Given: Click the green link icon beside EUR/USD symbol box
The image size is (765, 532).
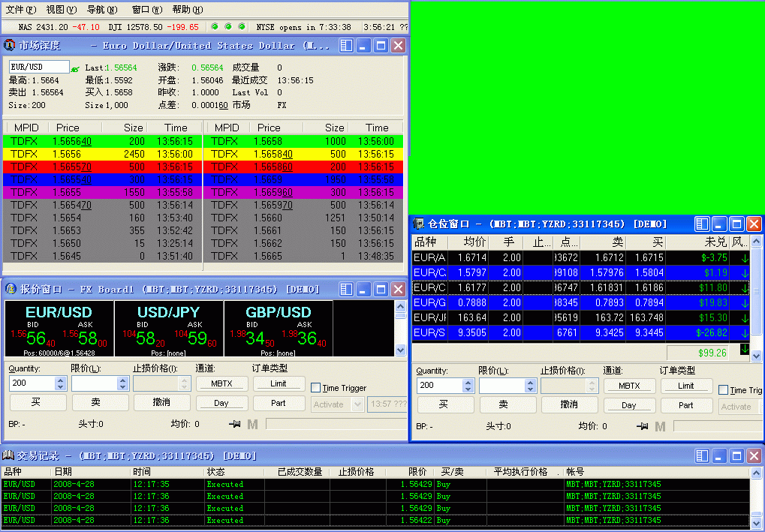Looking at the screenshot, I should click(x=75, y=69).
